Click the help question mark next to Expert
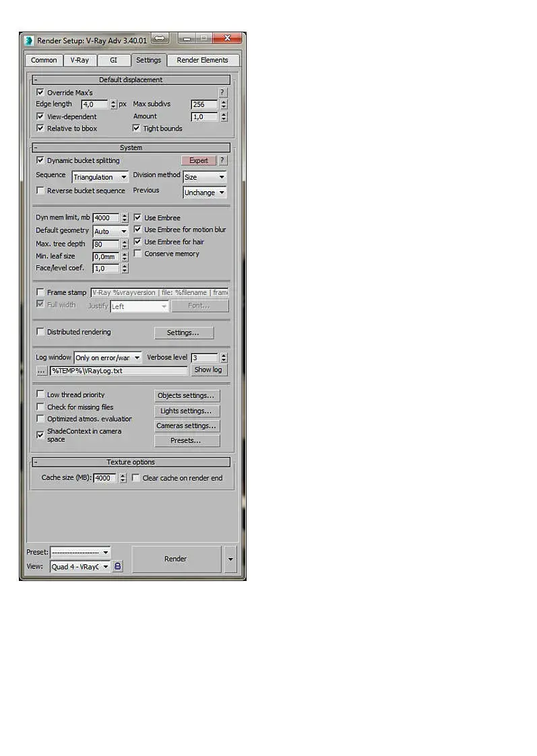 pyautogui.click(x=222, y=160)
